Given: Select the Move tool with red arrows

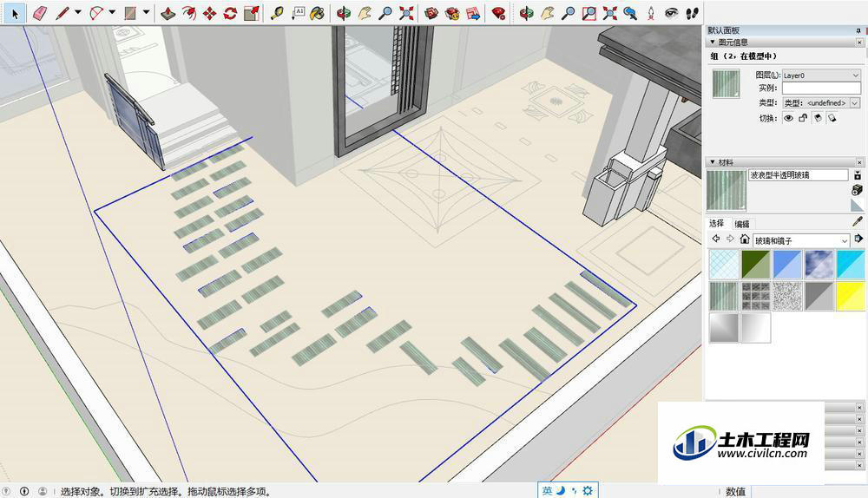Looking at the screenshot, I should (210, 13).
